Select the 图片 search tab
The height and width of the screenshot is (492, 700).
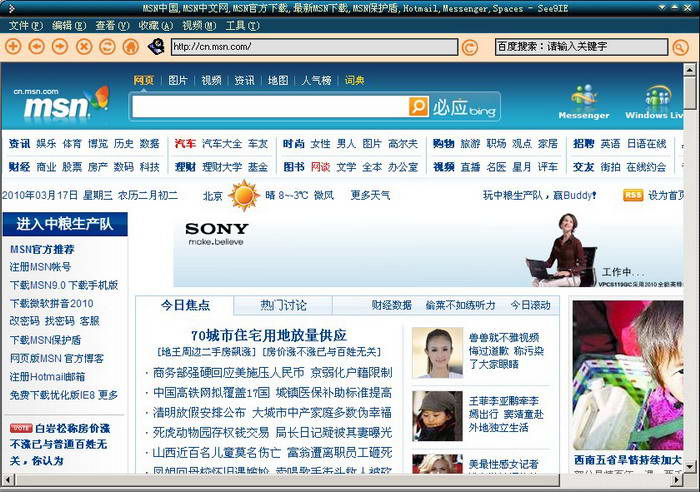pyautogui.click(x=178, y=80)
